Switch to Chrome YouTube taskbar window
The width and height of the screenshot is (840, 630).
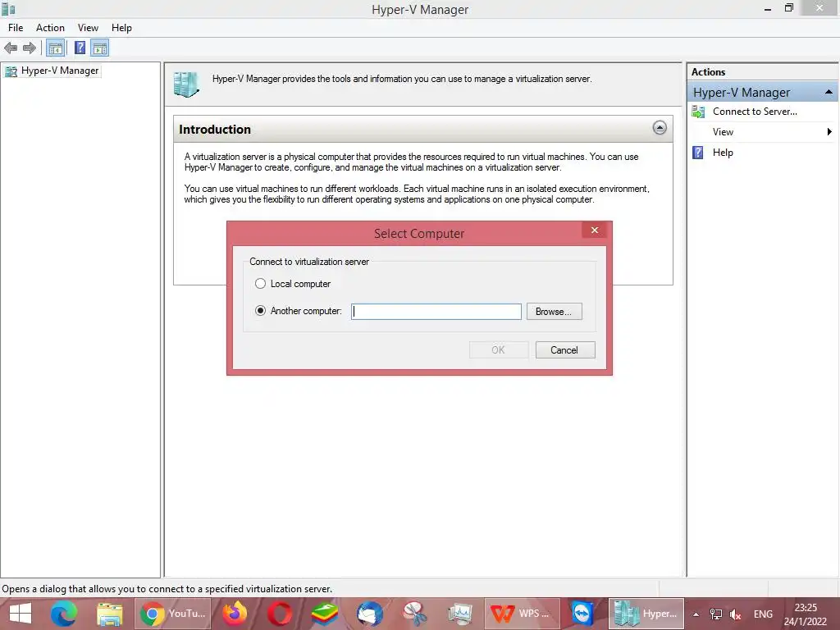(x=172, y=614)
